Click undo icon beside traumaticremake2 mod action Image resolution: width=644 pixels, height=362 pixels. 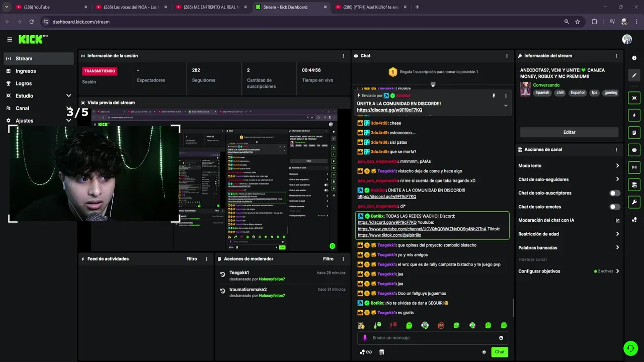(x=222, y=291)
